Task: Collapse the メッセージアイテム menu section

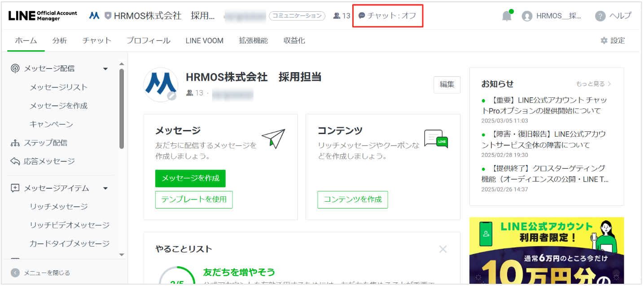Action: [x=105, y=188]
